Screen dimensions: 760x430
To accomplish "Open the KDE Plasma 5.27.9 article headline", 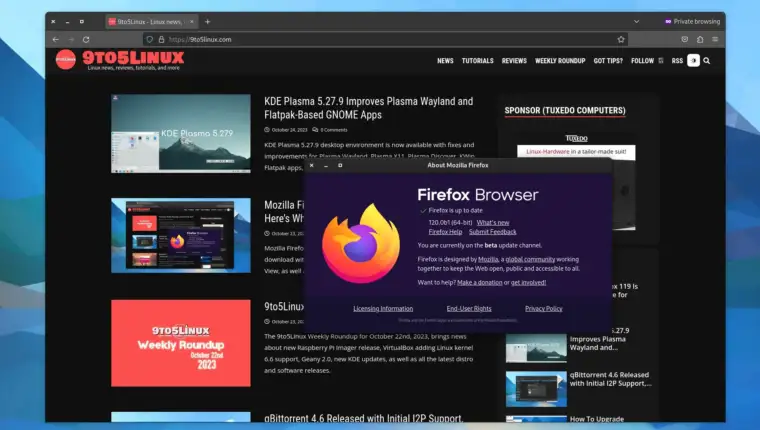I will pos(368,108).
